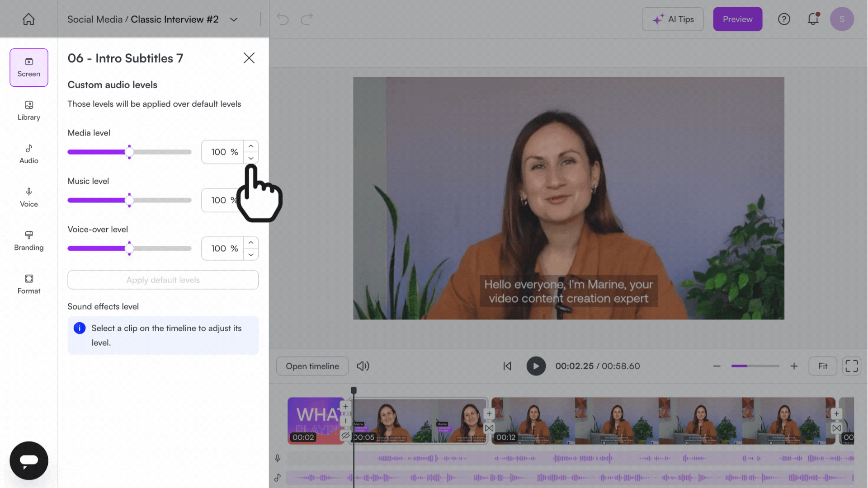This screenshot has width=868, height=488.
Task: Open the chat support bubble
Action: pos(29,460)
